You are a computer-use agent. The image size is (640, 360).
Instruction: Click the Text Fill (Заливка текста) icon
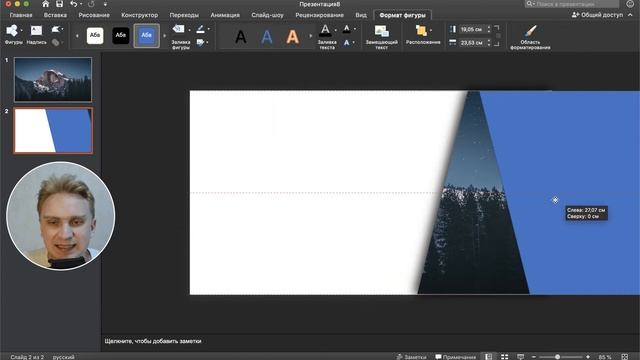coord(325,30)
